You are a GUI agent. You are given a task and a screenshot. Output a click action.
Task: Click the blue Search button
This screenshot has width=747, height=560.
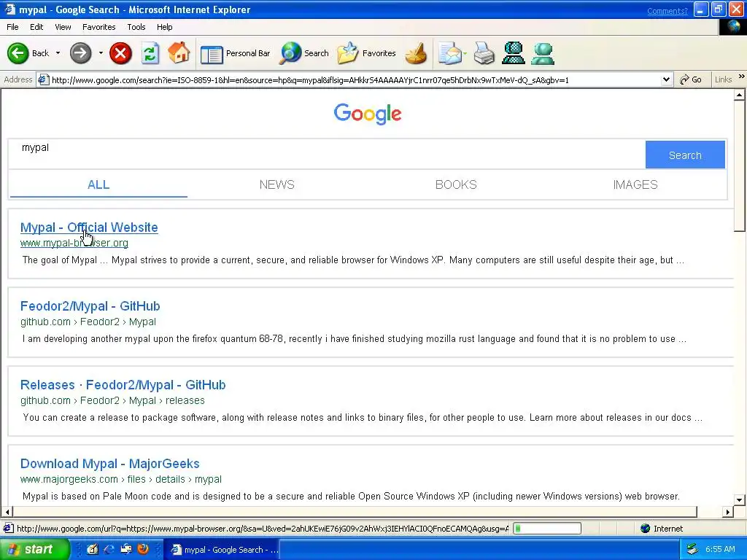pos(685,155)
